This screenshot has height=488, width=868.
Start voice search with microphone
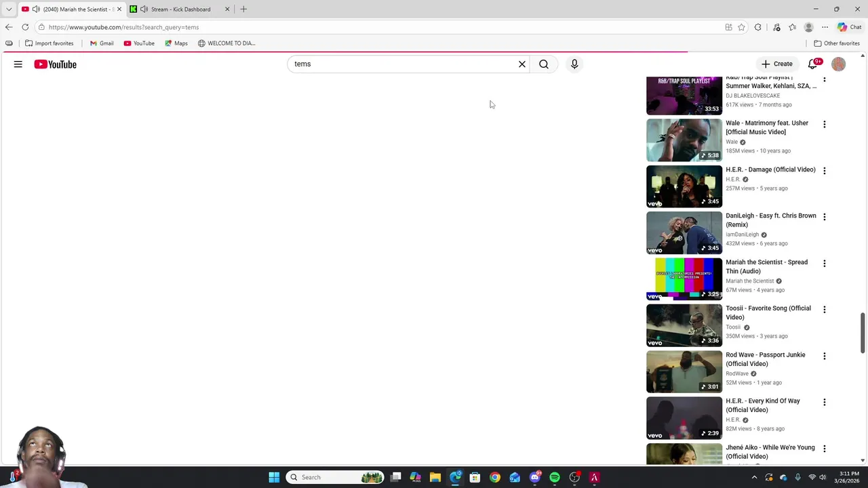point(574,64)
